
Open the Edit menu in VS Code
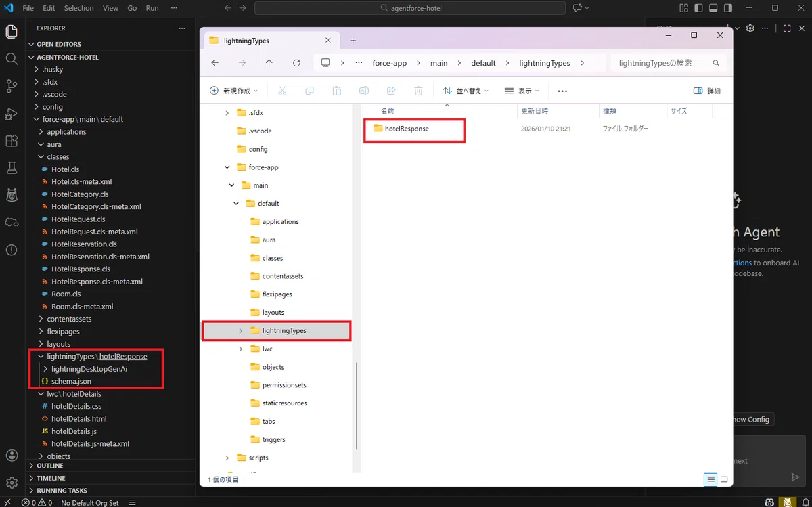[x=49, y=8]
